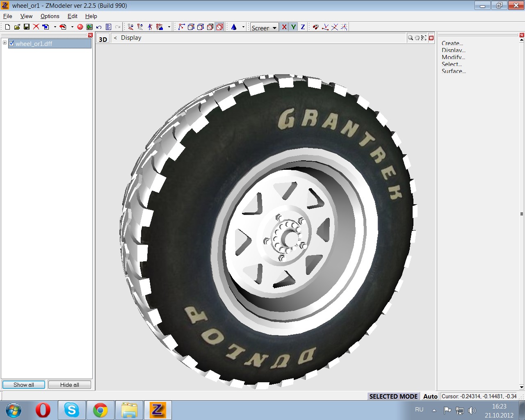Image resolution: width=525 pixels, height=420 pixels.
Task: Click the red Export icon
Action: coord(63,27)
